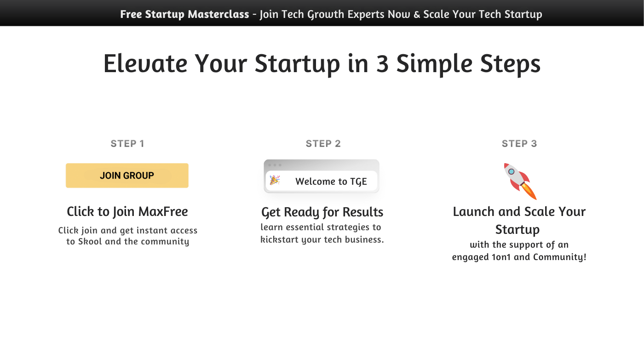Click the STEP 1 label
Image resolution: width=644 pixels, height=363 pixels.
click(127, 144)
